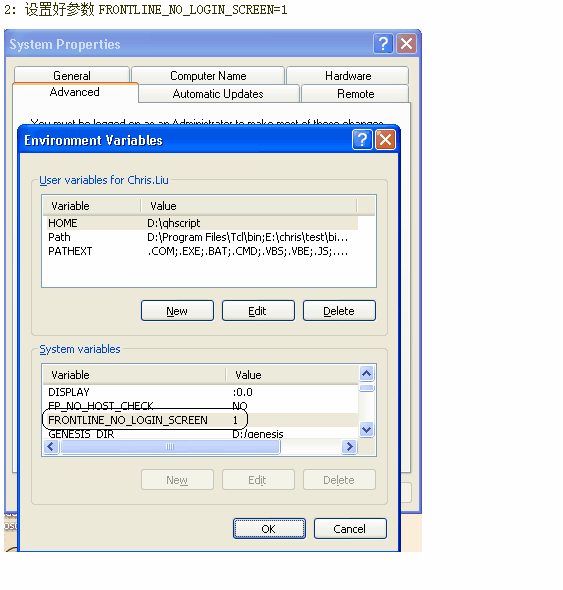The image size is (563, 590).
Task: Confirm with the OK button
Action: 269,529
